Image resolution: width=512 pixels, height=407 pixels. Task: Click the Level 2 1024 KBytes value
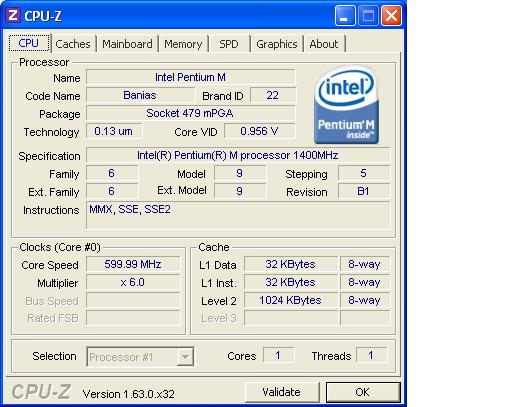coord(291,300)
